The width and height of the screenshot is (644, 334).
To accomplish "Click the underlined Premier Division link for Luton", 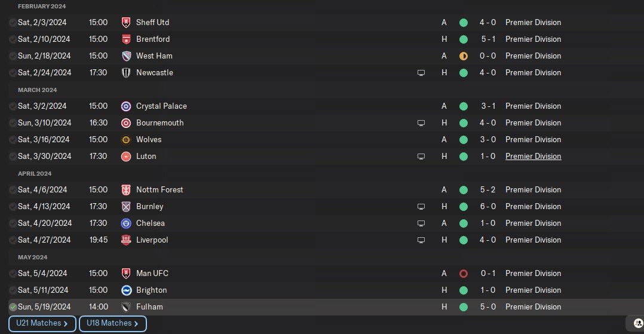I will tap(533, 156).
